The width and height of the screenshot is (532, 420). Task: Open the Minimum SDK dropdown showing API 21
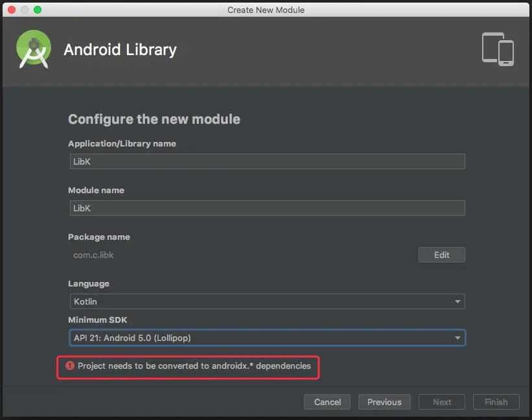268,338
